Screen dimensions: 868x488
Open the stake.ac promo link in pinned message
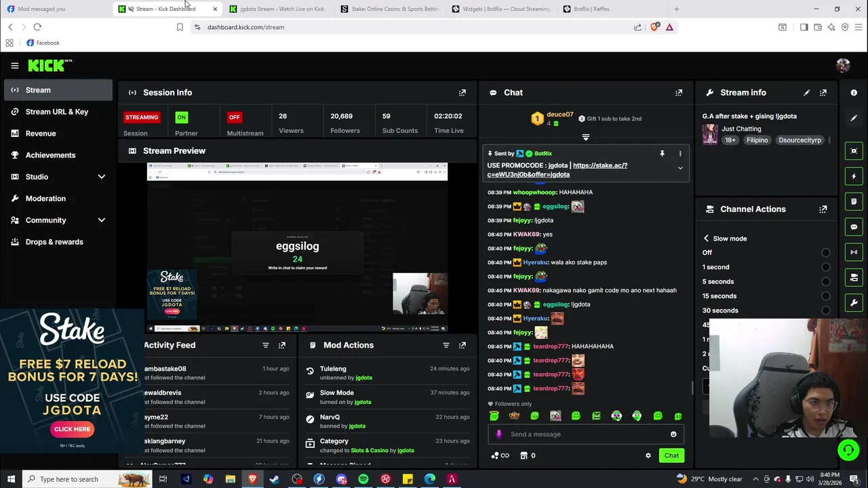click(557, 170)
